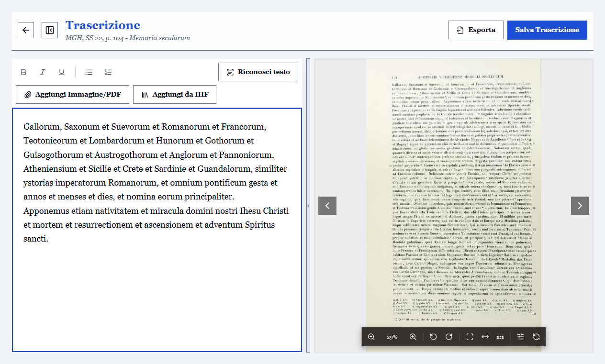Click the panel divider handle
Image resolution: width=605 pixels, height=364 pixels.
pos(308,206)
